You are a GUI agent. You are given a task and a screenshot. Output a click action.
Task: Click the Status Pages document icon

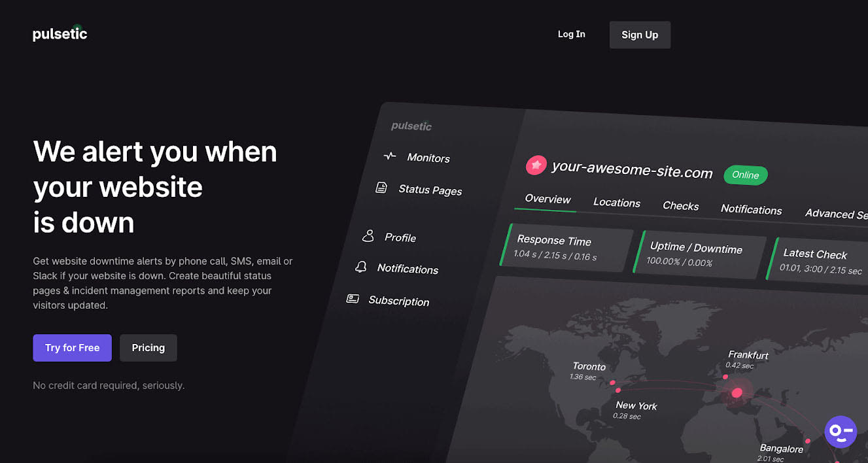click(381, 188)
